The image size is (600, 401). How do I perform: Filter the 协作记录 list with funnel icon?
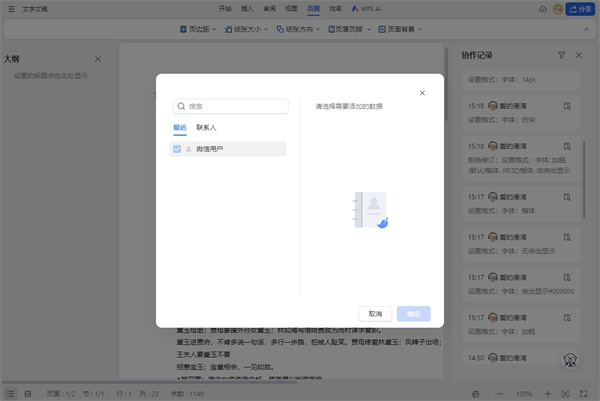pos(561,55)
